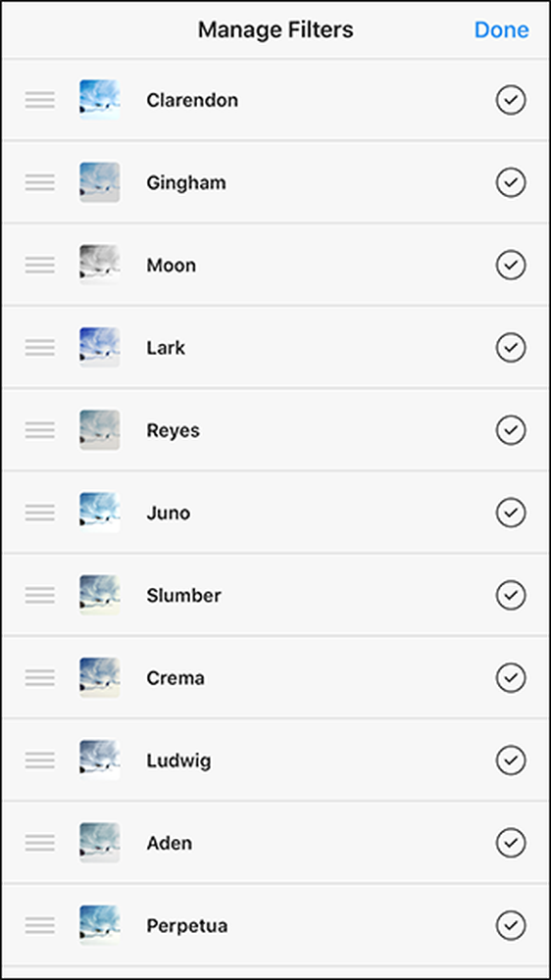
Task: Select the Gingham filter name
Action: 186,183
